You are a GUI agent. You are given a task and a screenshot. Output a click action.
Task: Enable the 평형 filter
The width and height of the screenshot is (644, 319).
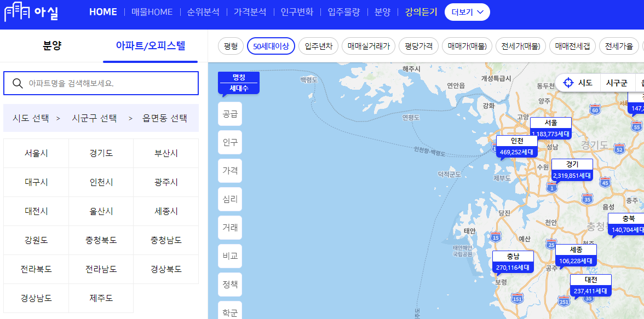(x=230, y=46)
